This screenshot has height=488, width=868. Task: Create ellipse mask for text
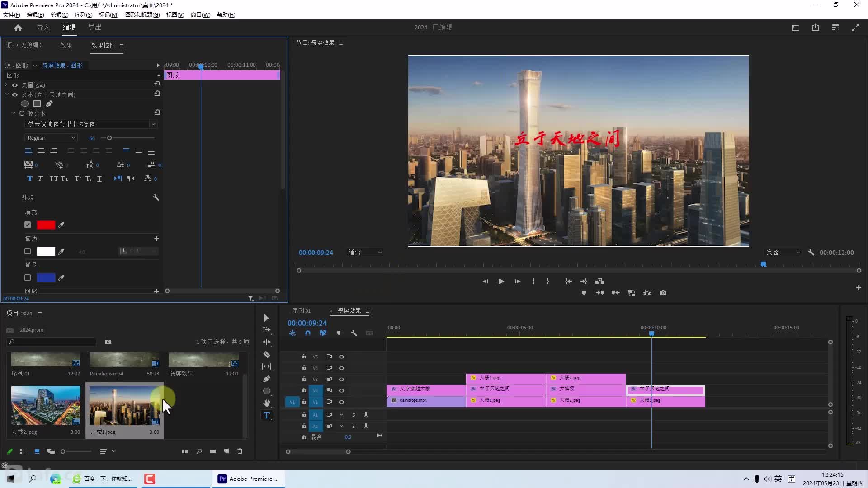coord(25,103)
